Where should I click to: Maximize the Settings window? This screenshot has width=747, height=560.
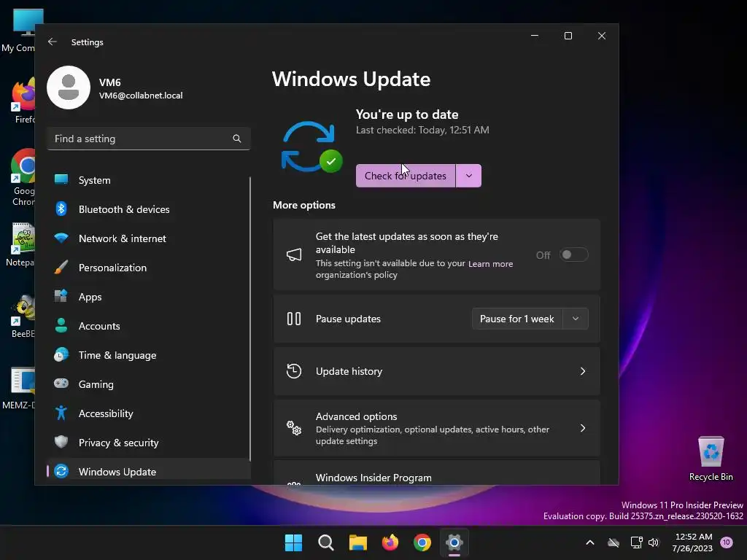(568, 36)
